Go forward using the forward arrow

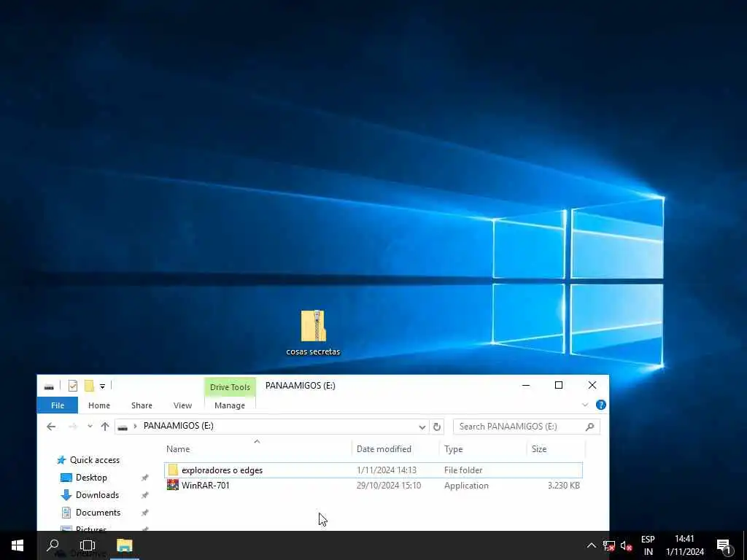point(73,426)
